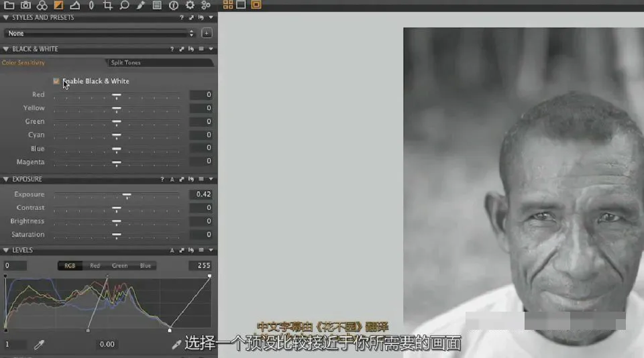The width and height of the screenshot is (644, 358).
Task: Open help for Styles and Presets
Action: pos(182,17)
